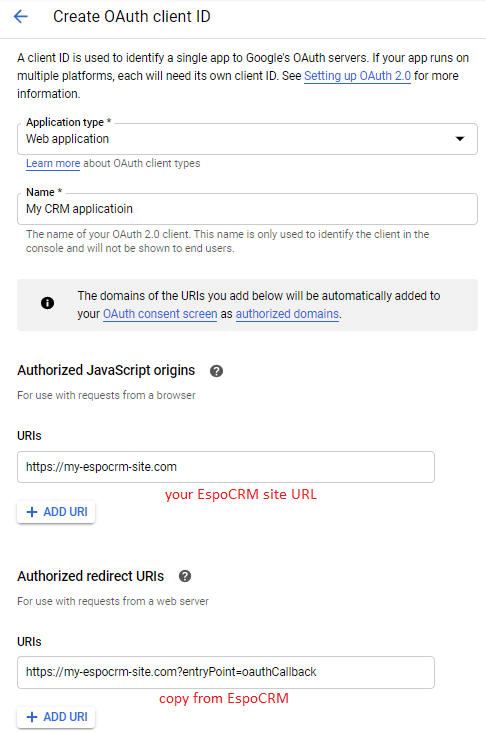Image resolution: width=486 pixels, height=732 pixels.
Task: Click the Authorized JavaScript origins heading
Action: pyautogui.click(x=106, y=370)
